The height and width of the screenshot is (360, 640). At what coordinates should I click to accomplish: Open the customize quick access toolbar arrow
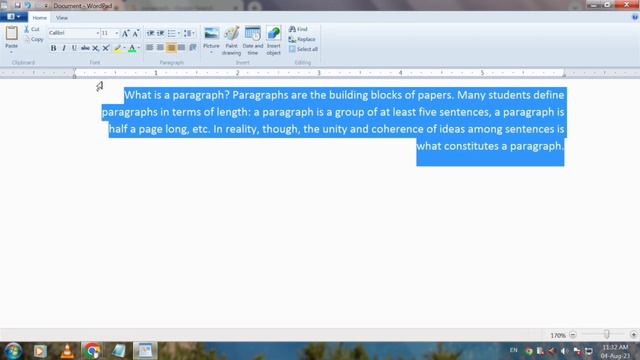[x=46, y=6]
